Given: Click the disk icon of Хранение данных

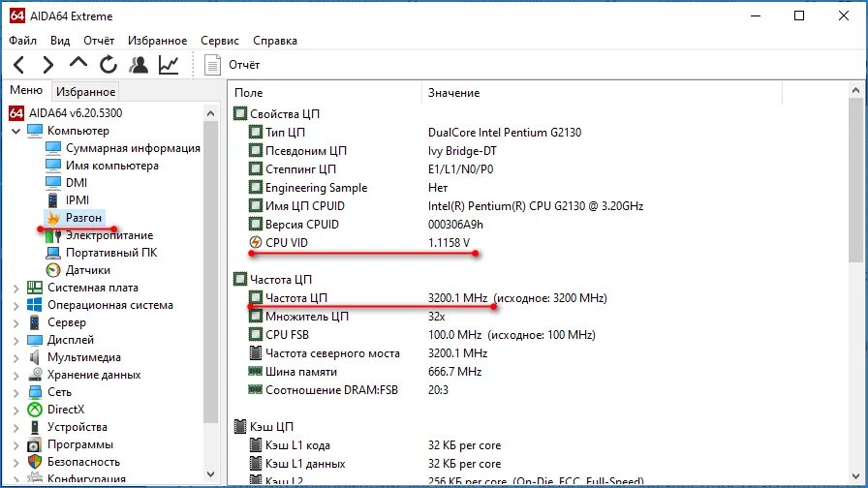Looking at the screenshot, I should point(35,375).
